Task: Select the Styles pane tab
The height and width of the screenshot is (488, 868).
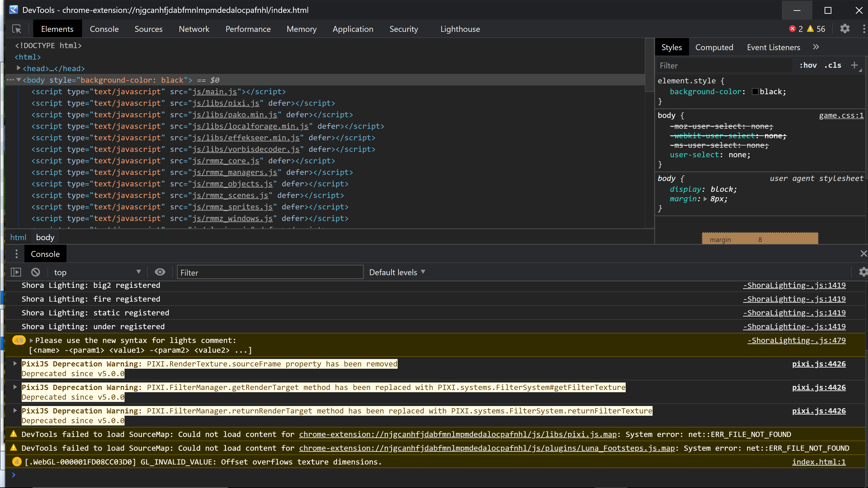Action: (672, 47)
